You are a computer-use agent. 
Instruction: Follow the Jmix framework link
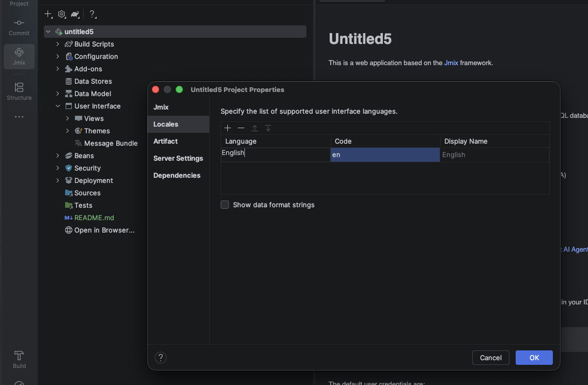pyautogui.click(x=451, y=63)
